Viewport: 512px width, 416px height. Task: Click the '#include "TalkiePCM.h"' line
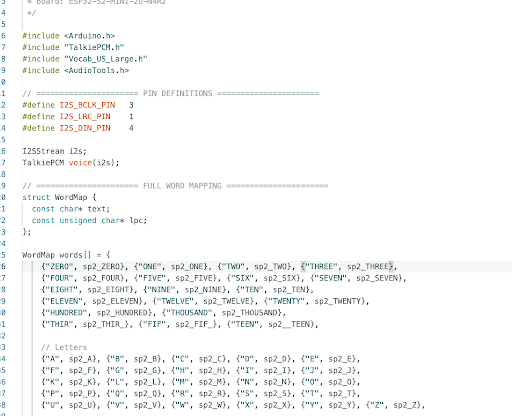73,47
